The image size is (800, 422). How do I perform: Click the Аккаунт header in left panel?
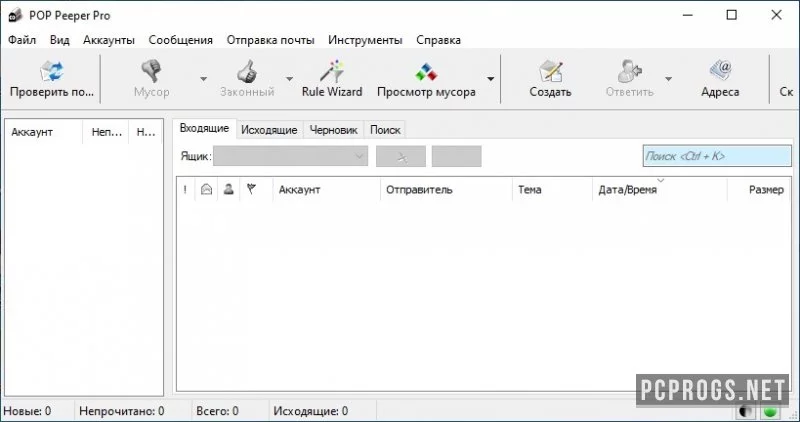[x=43, y=132]
